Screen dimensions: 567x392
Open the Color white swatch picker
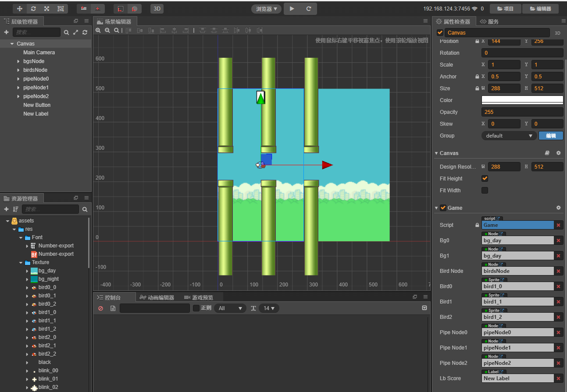point(522,100)
